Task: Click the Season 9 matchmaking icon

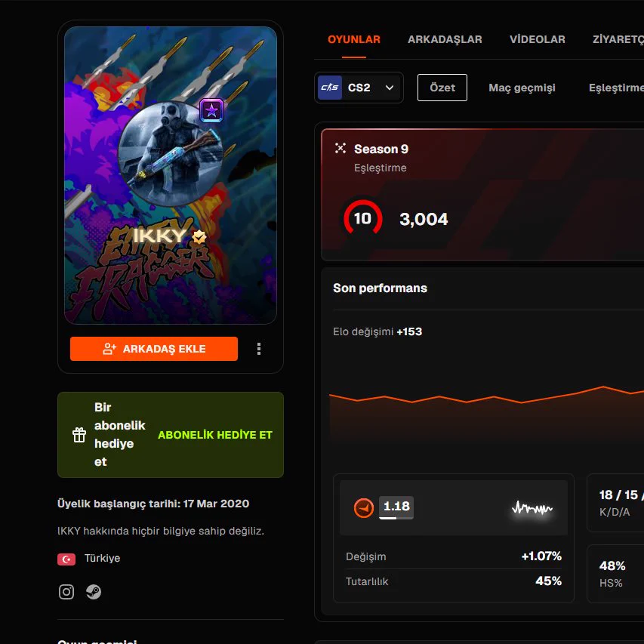Action: [x=340, y=148]
